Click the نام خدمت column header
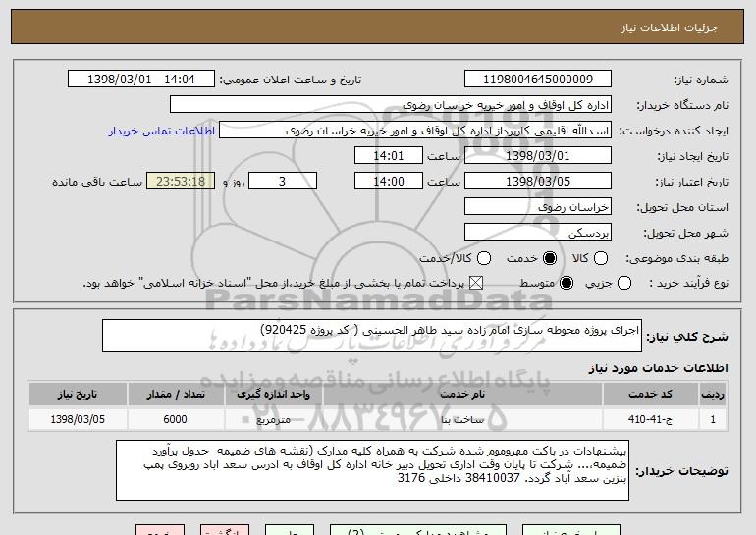Viewport: 756px width, 535px height. point(462,395)
